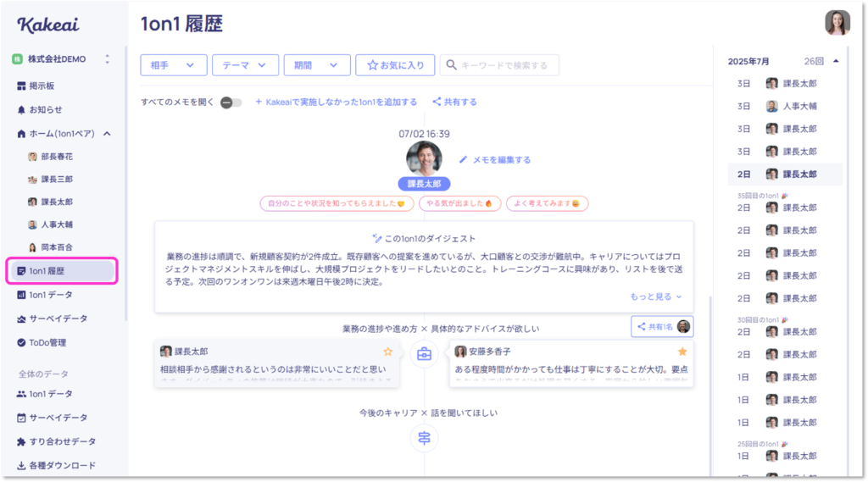This screenshot has width=868, height=482.
Task: Click 共有する next to the add link
Action: pos(455,102)
